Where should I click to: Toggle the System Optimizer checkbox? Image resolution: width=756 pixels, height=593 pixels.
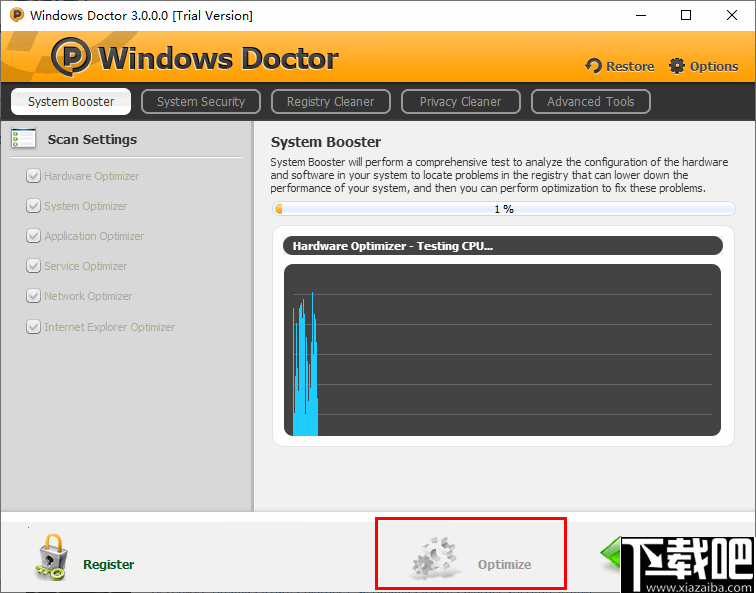coord(33,206)
